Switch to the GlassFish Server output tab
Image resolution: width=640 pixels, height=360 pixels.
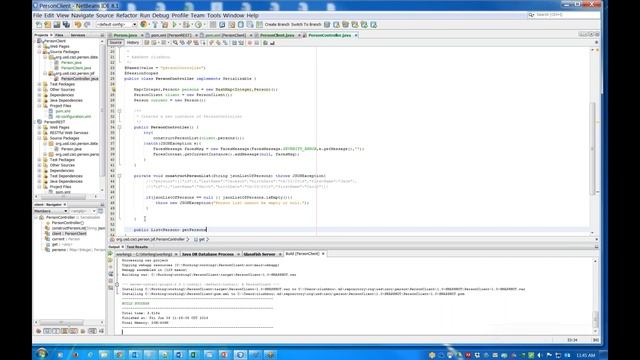coord(260,254)
